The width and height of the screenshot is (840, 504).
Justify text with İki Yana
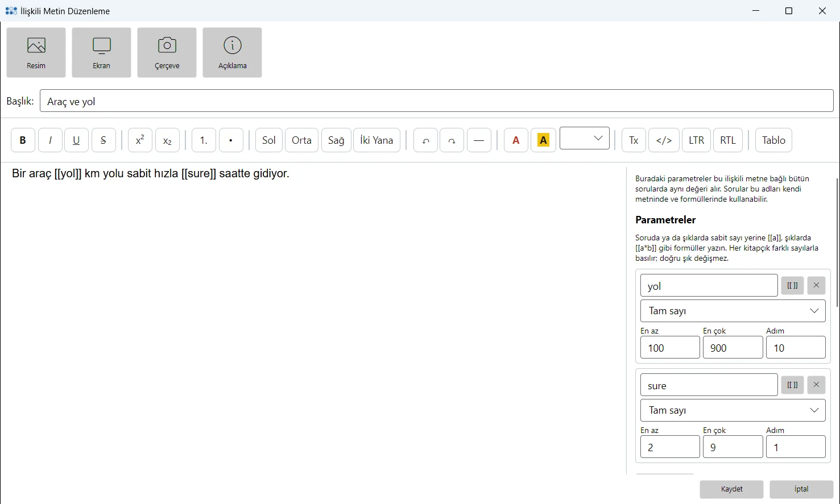point(376,140)
